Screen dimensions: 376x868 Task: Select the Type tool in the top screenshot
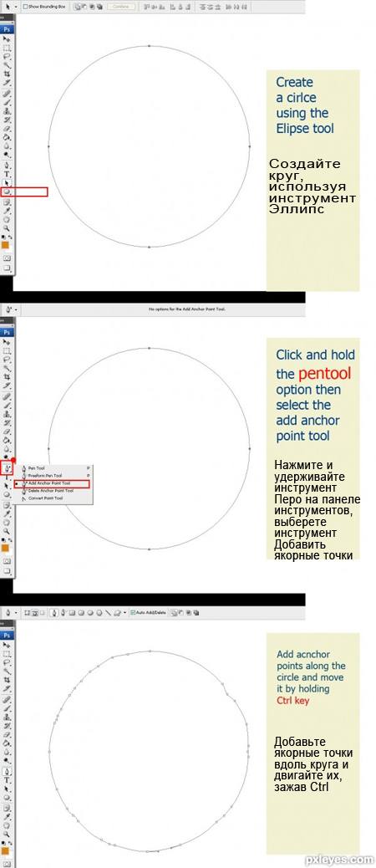pos(8,174)
